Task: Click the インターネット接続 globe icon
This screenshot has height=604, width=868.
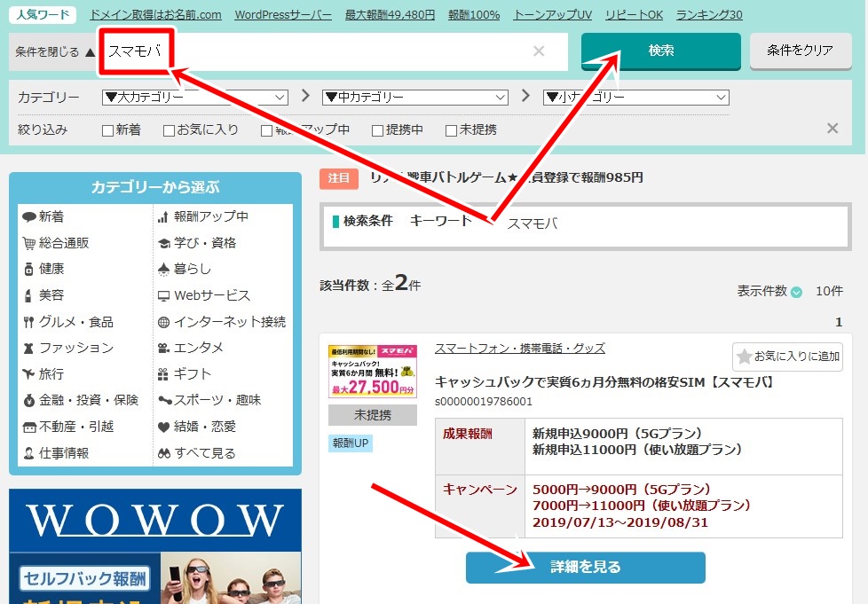Action: [x=163, y=322]
